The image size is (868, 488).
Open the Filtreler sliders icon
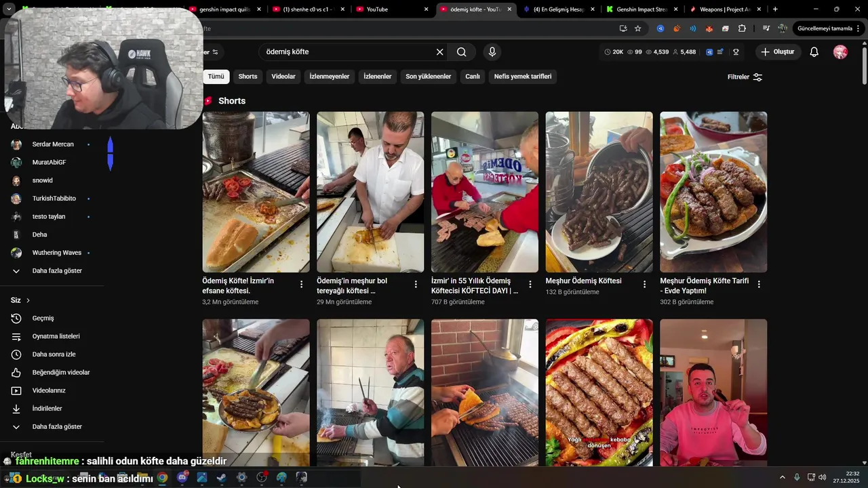(757, 77)
